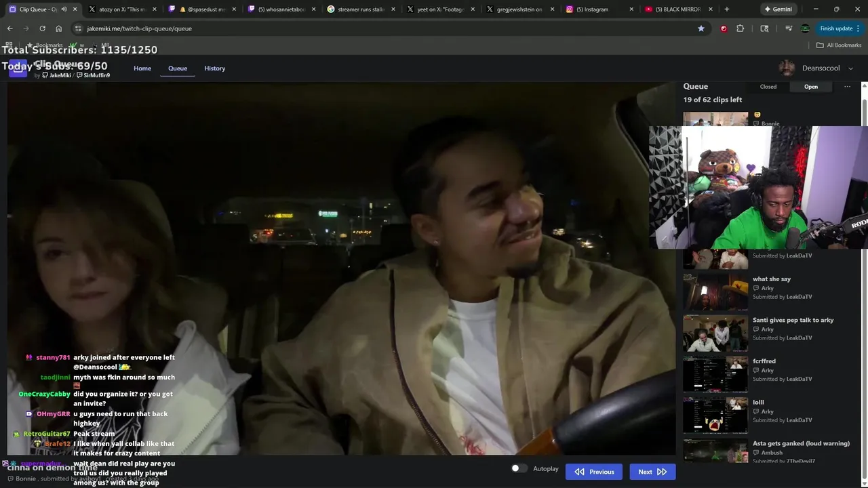This screenshot has height=488, width=868.
Task: Set the queue to Open
Action: 811,87
